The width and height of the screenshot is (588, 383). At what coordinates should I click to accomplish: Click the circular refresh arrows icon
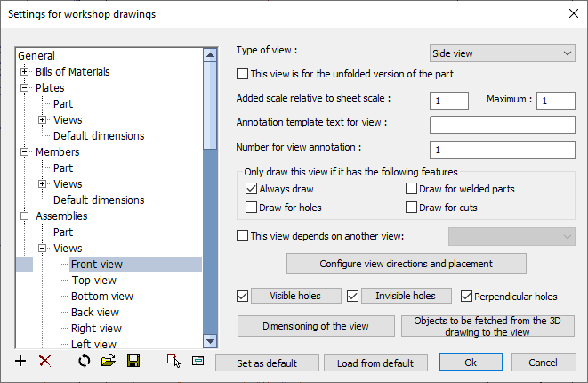tap(85, 362)
